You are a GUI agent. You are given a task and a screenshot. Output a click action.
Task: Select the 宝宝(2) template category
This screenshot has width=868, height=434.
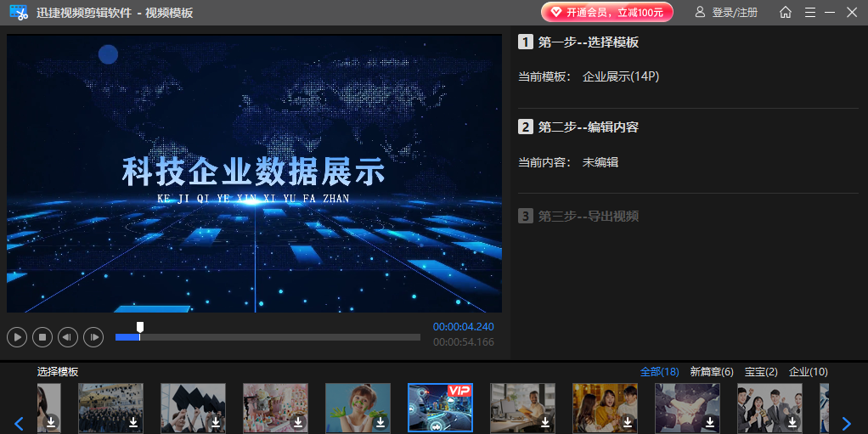[761, 372]
